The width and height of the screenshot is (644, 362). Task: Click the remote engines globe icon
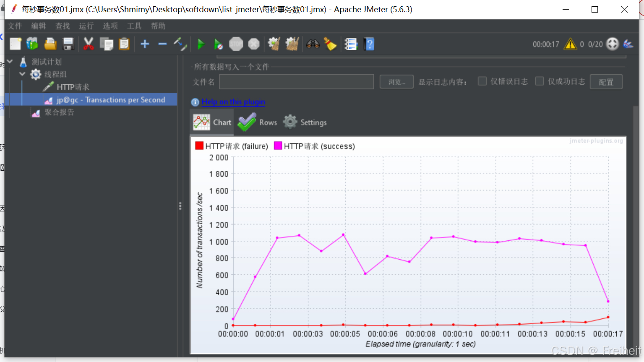pyautogui.click(x=613, y=44)
